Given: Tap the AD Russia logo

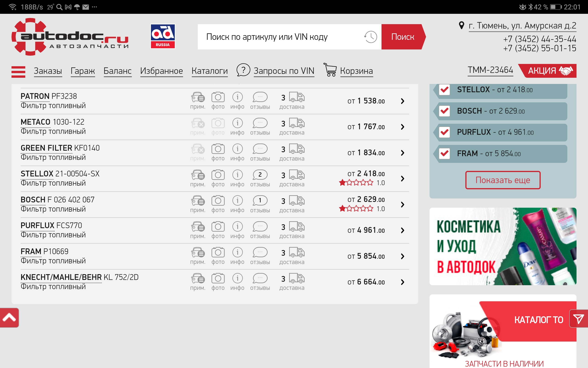Looking at the screenshot, I should pos(163,36).
